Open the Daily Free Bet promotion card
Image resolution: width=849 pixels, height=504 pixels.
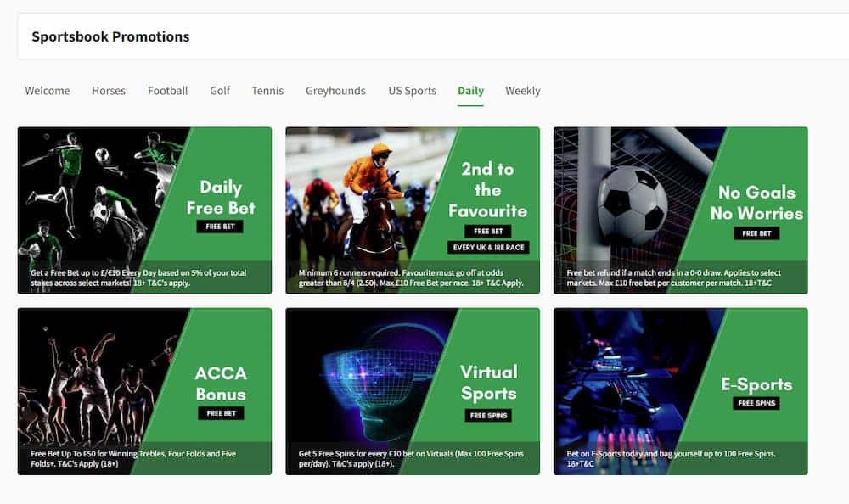tap(144, 210)
